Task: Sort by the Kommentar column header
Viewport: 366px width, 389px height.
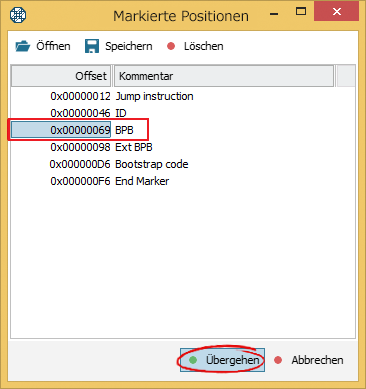Action: click(x=224, y=76)
